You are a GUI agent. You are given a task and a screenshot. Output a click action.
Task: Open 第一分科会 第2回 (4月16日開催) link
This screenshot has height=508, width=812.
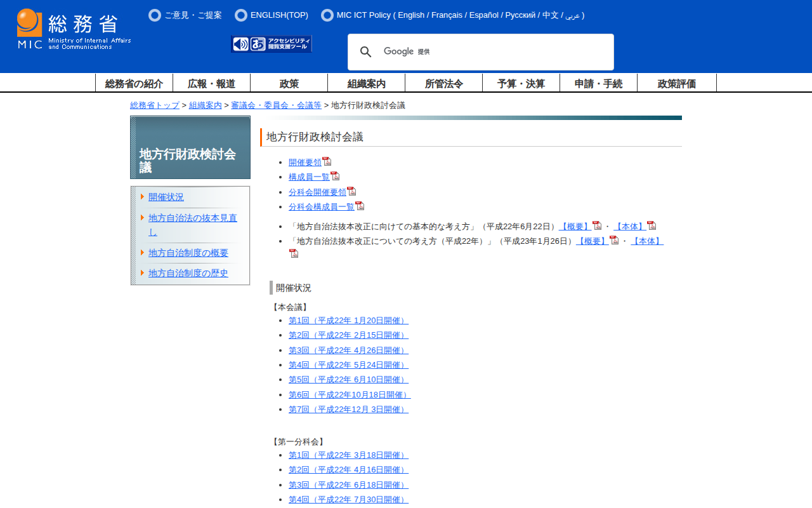point(348,470)
